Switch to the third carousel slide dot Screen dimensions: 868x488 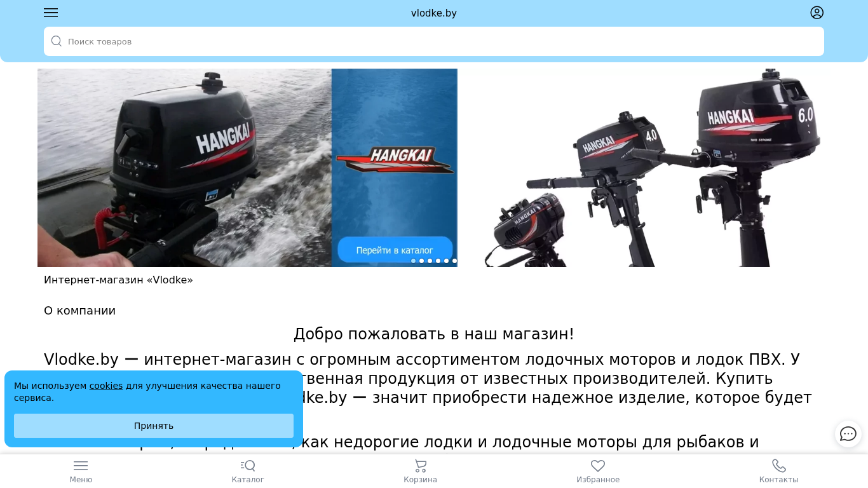tap(430, 261)
